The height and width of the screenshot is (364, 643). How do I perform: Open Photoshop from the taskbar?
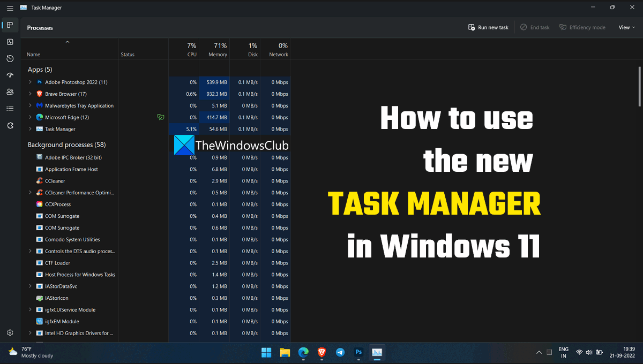pyautogui.click(x=358, y=352)
